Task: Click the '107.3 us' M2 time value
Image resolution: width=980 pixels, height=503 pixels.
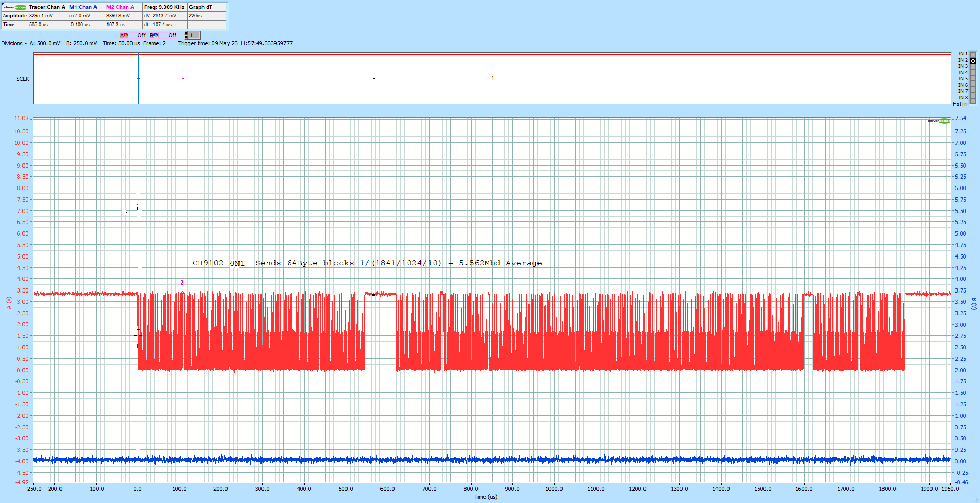Action: 124,25
